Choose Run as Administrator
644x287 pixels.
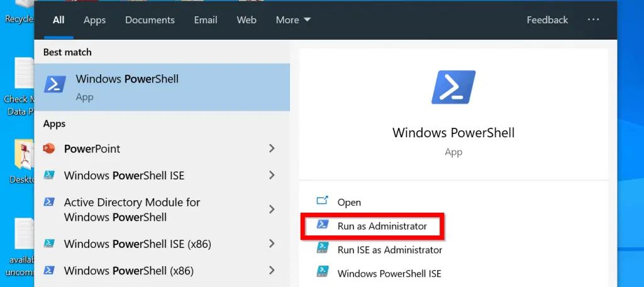point(382,226)
